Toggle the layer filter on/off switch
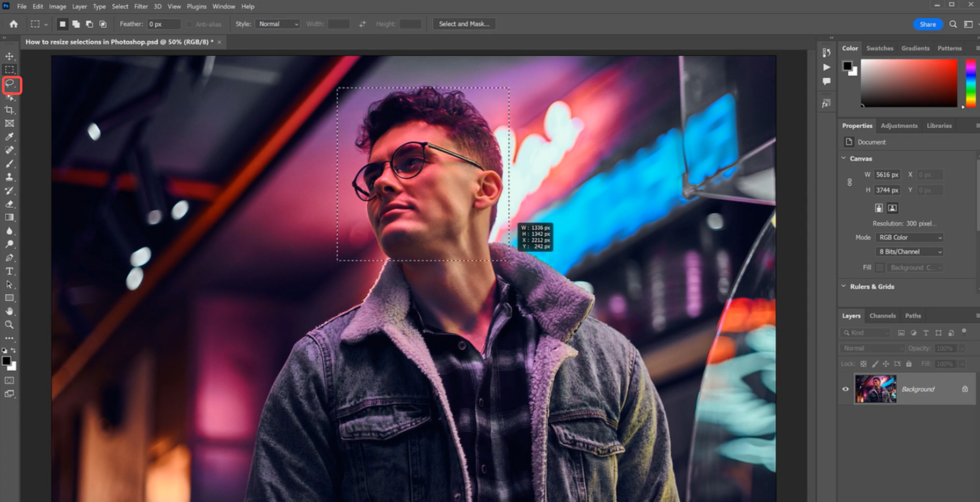980x502 pixels. [x=964, y=332]
